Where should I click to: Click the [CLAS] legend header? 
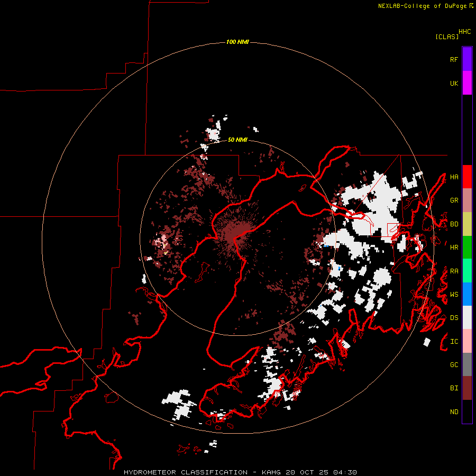pos(447,36)
